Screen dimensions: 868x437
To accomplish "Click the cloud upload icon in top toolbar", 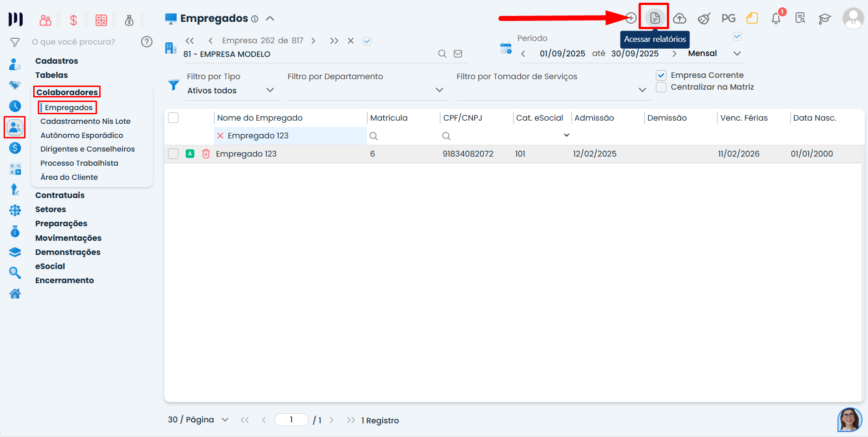I will [679, 18].
